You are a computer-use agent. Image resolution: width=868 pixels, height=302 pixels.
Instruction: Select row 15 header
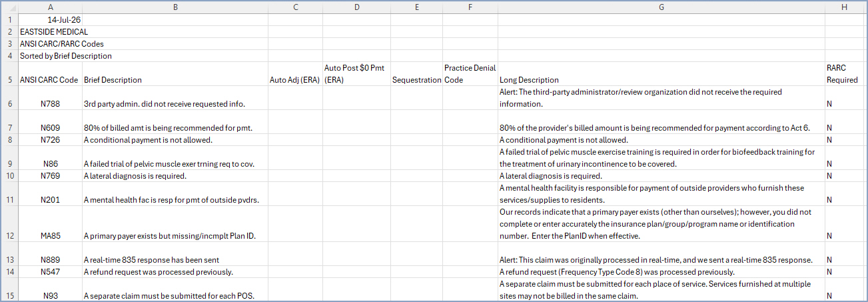[10, 289]
